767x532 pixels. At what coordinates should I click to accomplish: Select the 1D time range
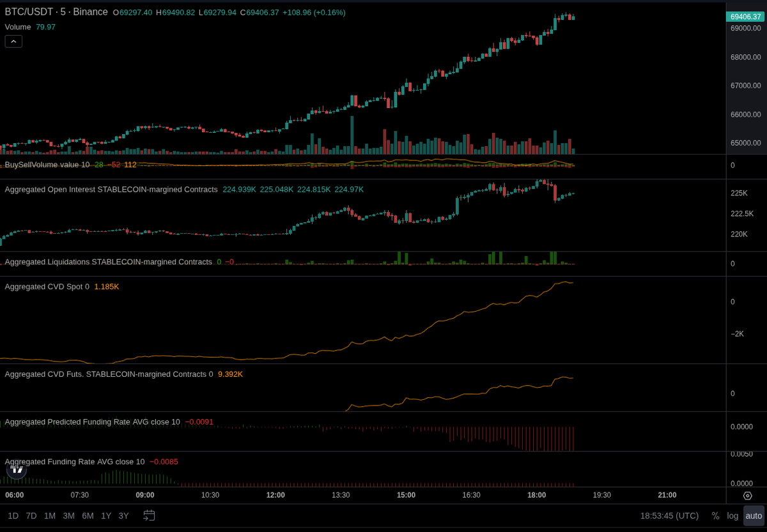click(13, 516)
